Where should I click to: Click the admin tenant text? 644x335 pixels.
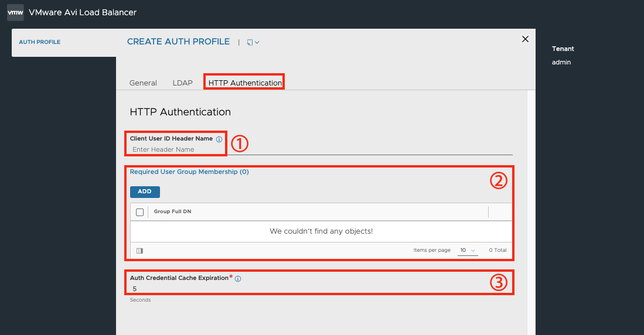[x=561, y=63]
